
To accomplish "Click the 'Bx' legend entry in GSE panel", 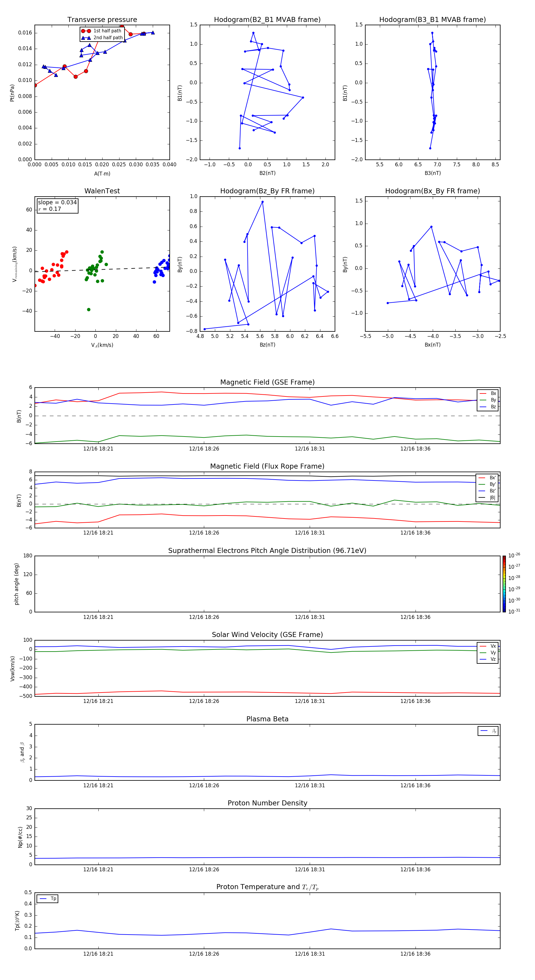I will (x=488, y=393).
